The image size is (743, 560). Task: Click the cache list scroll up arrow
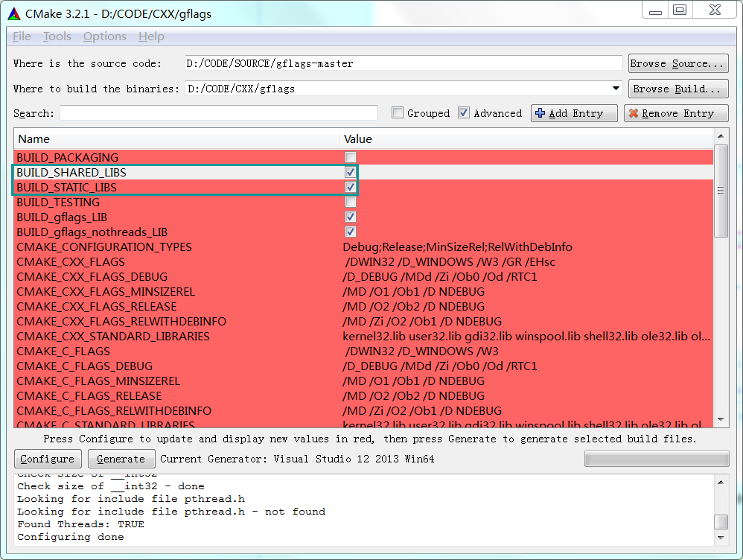(x=721, y=136)
